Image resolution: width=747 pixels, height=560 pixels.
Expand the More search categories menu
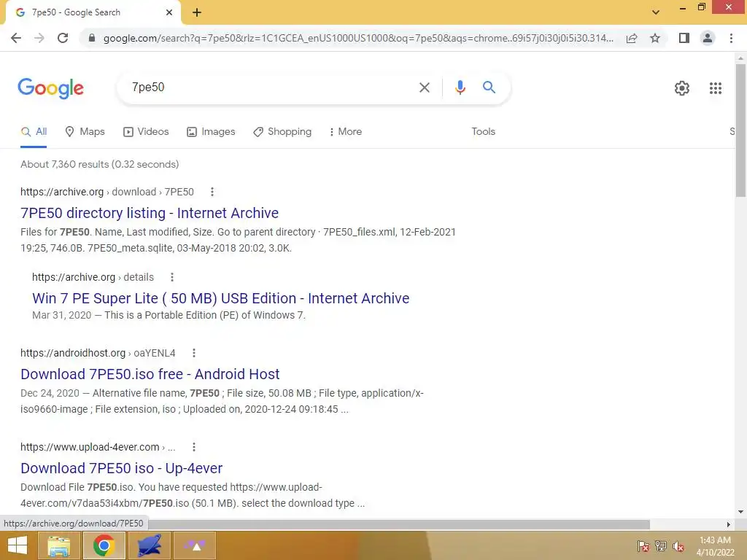pyautogui.click(x=345, y=132)
